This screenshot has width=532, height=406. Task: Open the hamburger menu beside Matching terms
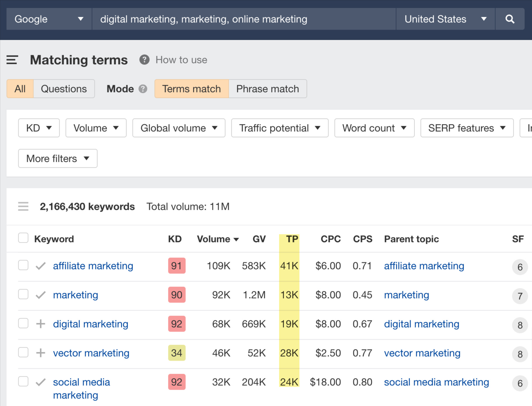tap(12, 60)
